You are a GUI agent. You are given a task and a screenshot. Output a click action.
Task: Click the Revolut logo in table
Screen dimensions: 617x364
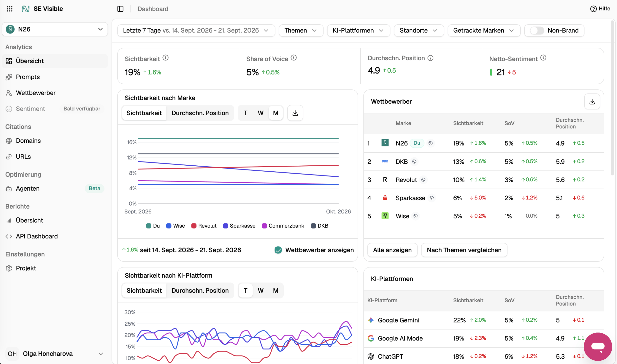coord(385,180)
